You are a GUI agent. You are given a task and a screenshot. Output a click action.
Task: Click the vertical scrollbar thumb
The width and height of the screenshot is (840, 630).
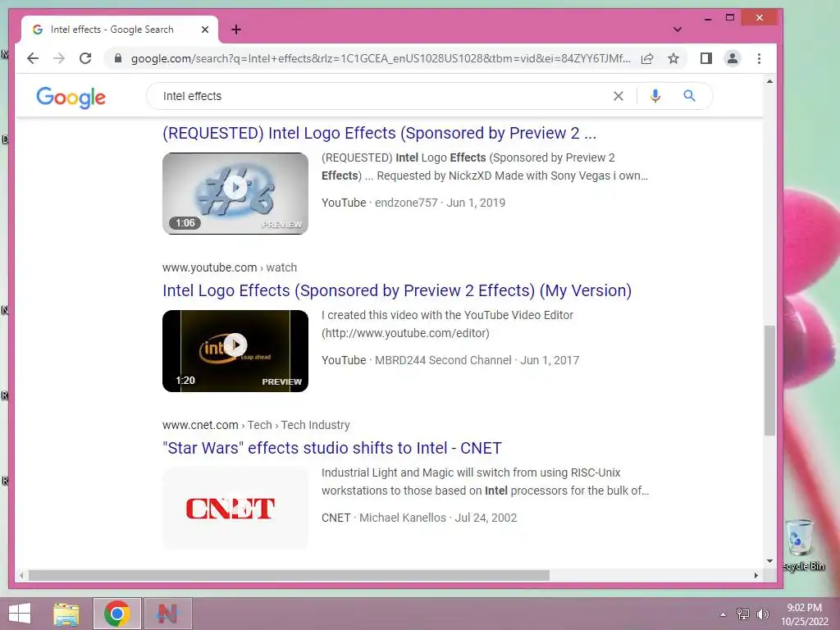(769, 381)
